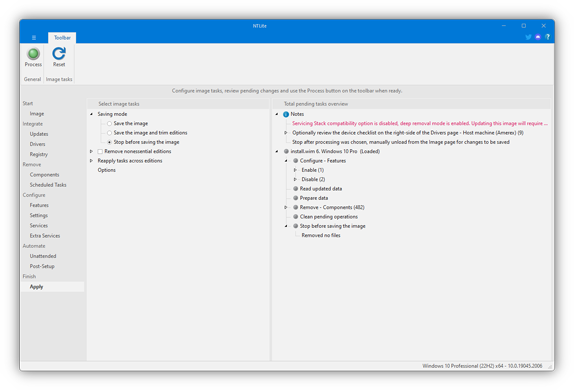Expand Remove nonessential editions arrow
Screen dimensions: 574x390
coord(91,151)
